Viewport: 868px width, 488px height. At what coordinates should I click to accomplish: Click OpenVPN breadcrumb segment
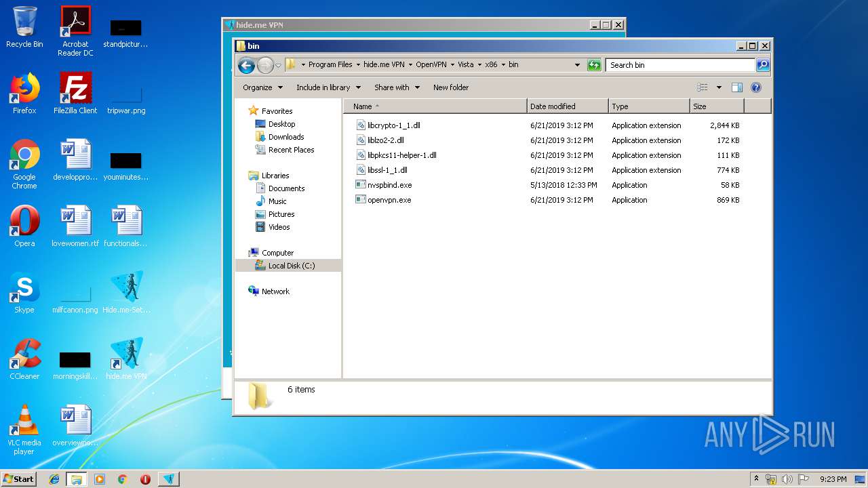[431, 65]
